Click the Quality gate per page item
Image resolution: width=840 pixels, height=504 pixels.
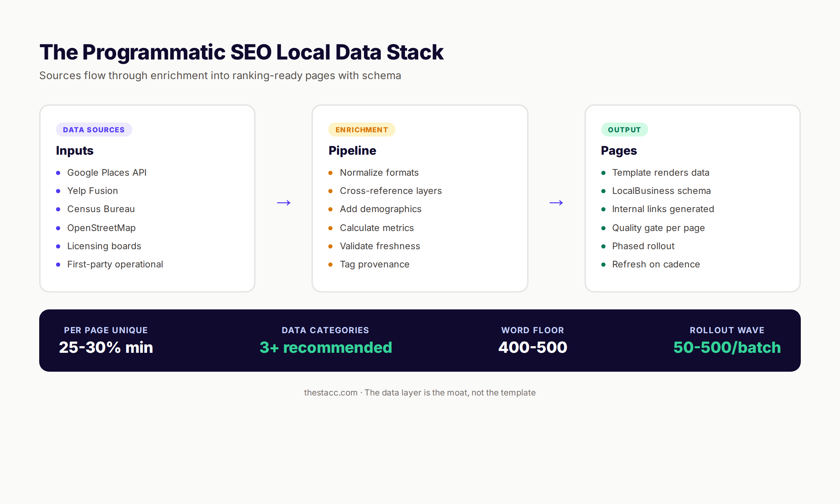click(658, 228)
